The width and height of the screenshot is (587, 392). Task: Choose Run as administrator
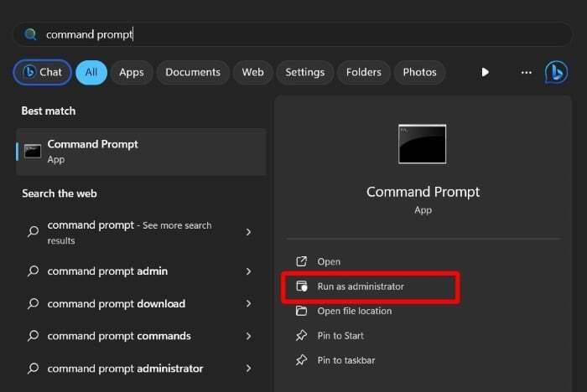(361, 286)
